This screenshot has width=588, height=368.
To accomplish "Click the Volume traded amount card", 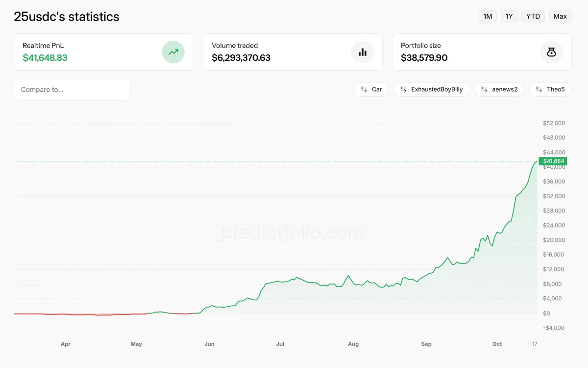I will (x=293, y=52).
